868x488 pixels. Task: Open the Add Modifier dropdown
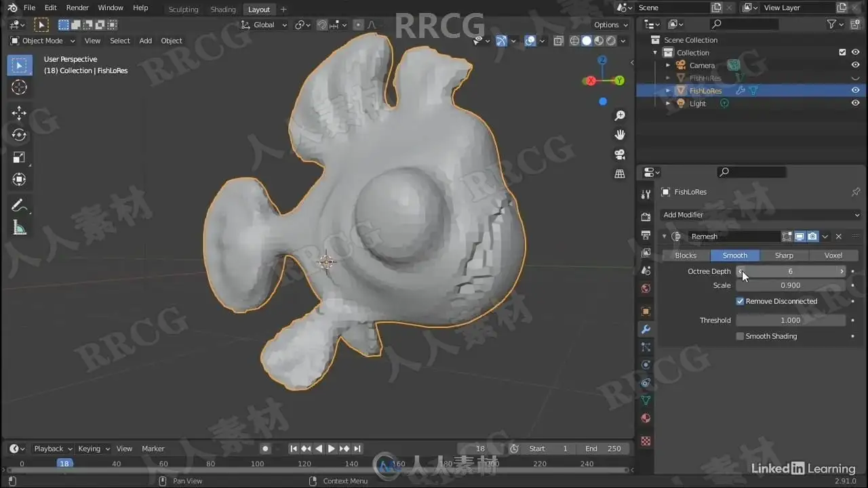761,215
